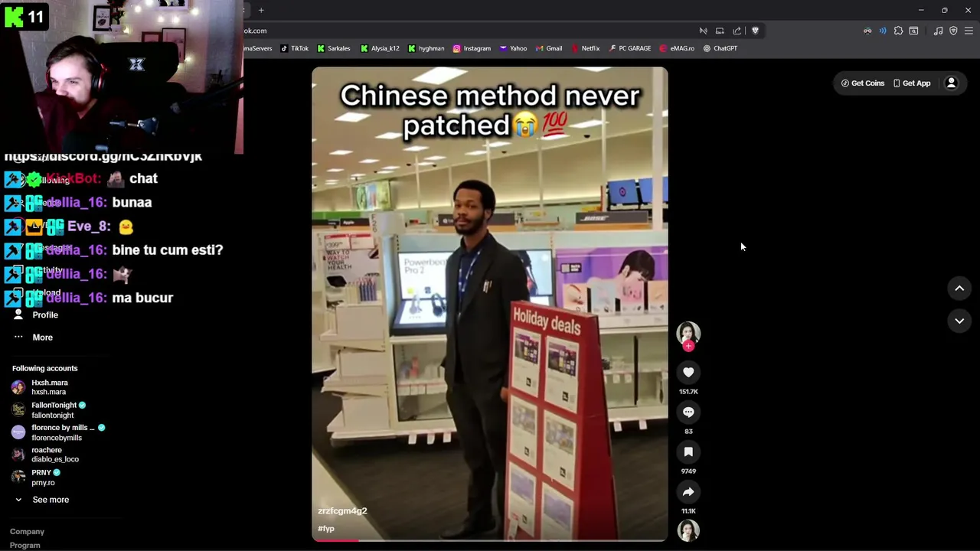
Task: Like the video with the heart icon
Action: [688, 373]
